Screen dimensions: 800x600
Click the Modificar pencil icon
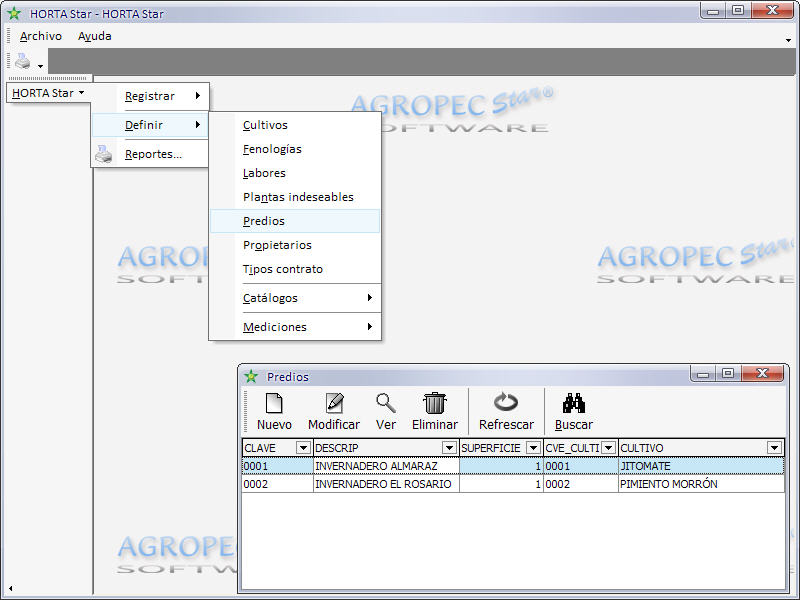click(335, 403)
